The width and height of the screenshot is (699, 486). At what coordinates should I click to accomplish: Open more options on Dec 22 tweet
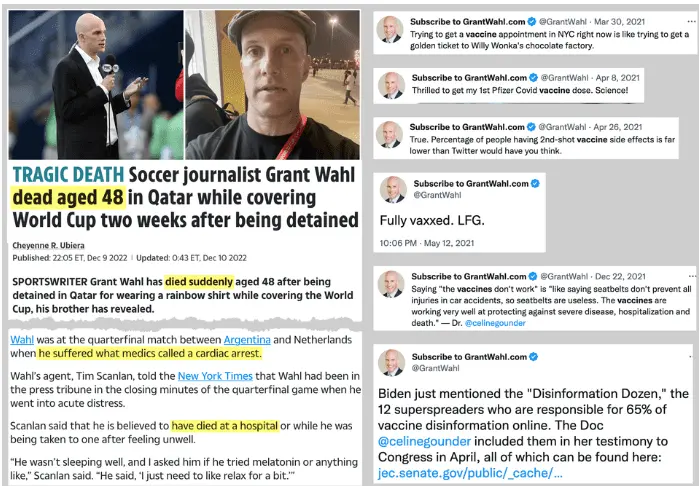692,276
